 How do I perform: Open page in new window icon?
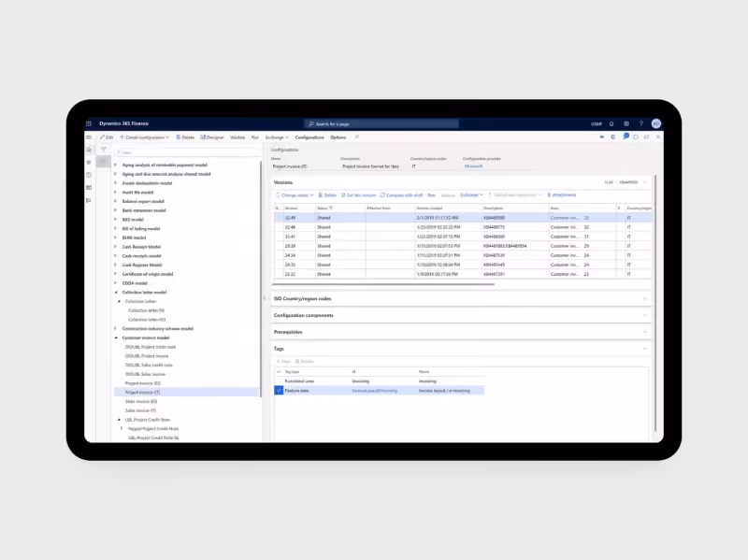(647, 137)
